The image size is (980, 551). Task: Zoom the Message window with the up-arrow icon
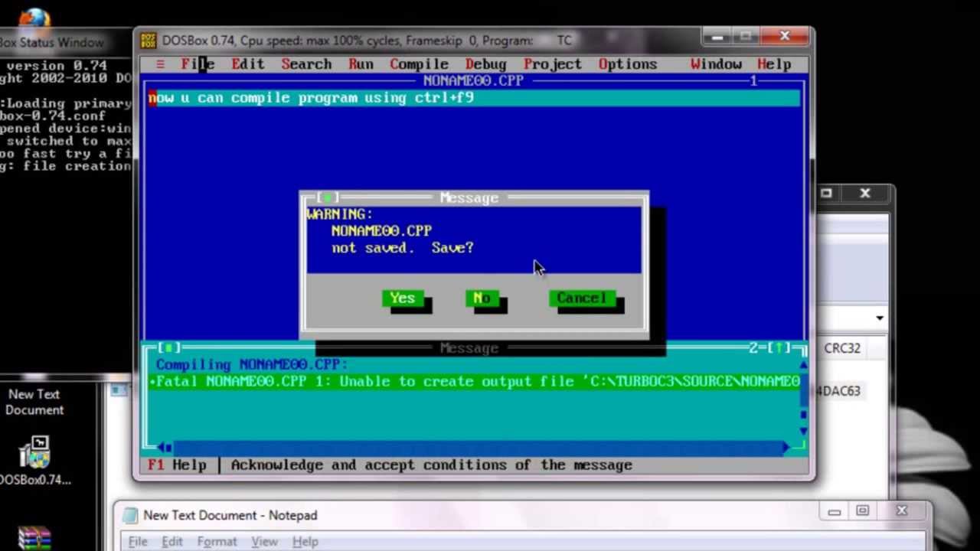779,348
